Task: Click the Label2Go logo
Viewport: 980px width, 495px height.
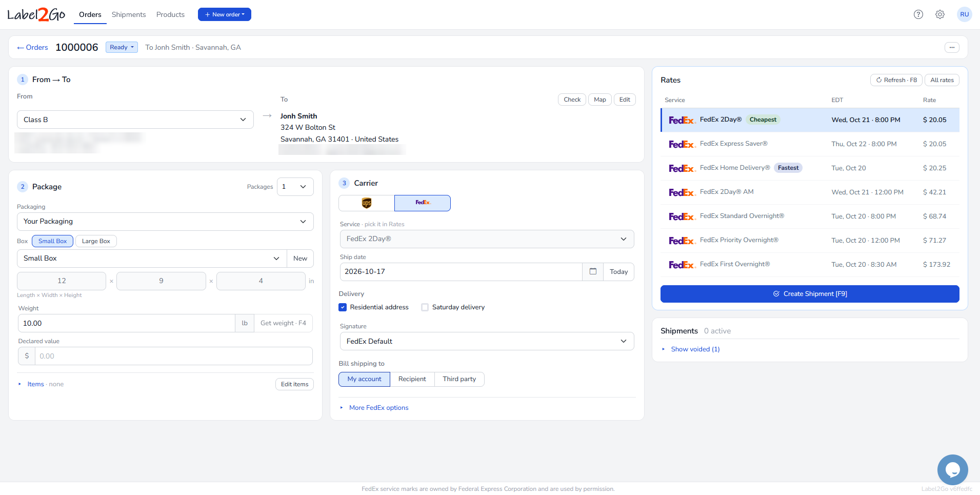Action: click(36, 14)
